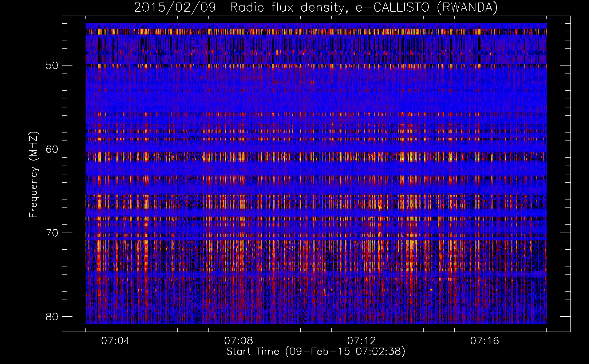
Task: Click the 'Start Time (09-Feb-15 07:02:38)' label
Action: coord(316,352)
